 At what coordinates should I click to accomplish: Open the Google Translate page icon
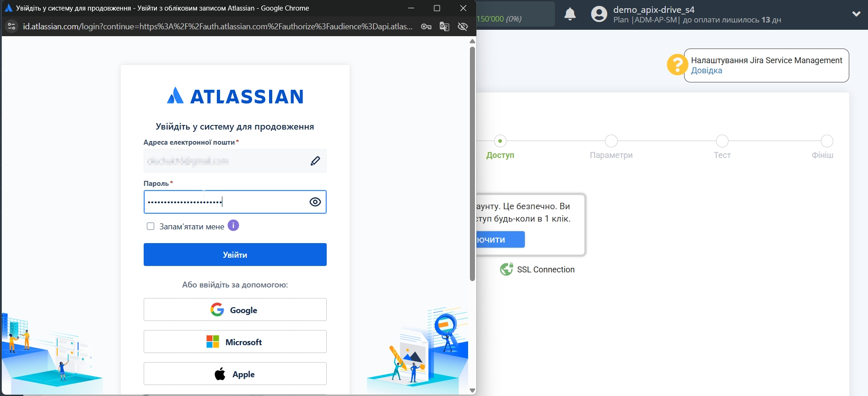[444, 27]
